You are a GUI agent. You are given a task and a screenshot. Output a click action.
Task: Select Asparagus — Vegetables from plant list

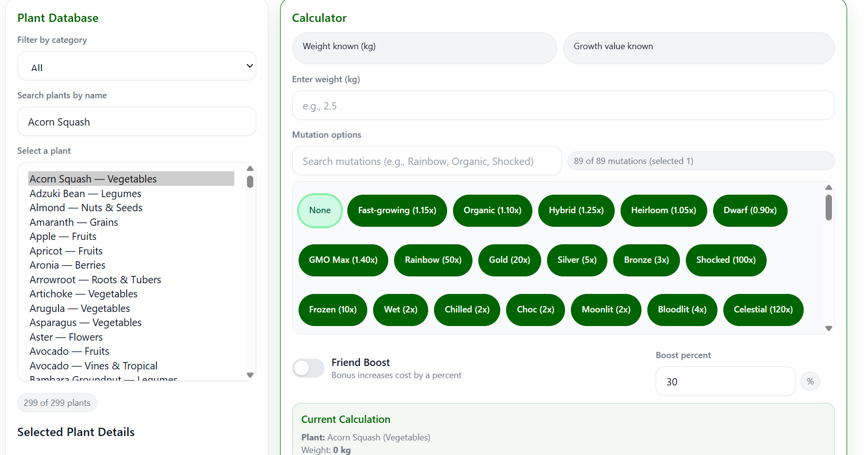coord(85,322)
